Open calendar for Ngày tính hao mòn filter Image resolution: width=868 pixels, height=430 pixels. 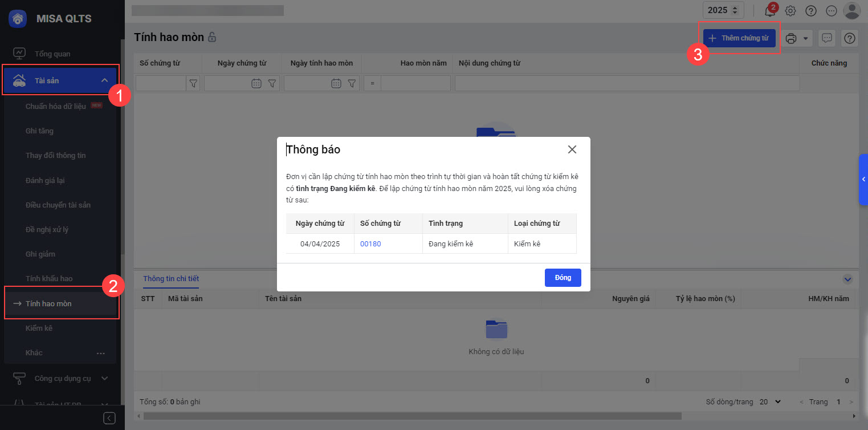coord(336,84)
